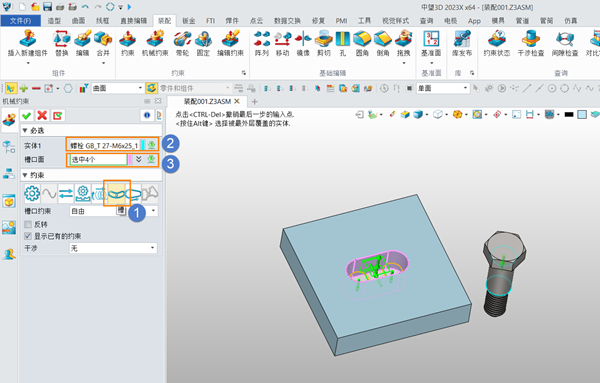
Task: Click the 编辑 component icon in 组件 group
Action: click(x=82, y=39)
